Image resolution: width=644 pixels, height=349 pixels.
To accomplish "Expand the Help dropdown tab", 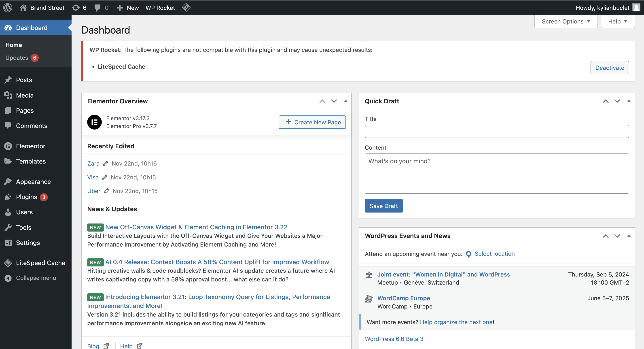I will click(617, 21).
